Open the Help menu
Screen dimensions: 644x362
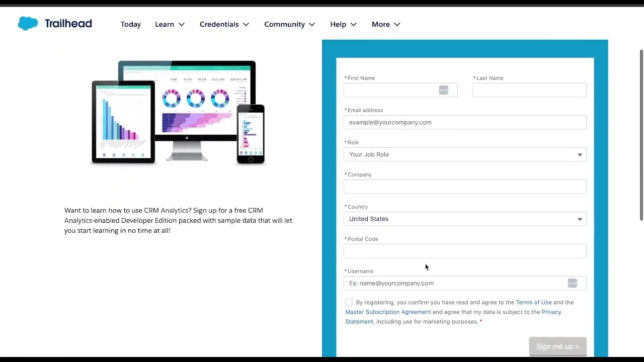[x=344, y=24]
